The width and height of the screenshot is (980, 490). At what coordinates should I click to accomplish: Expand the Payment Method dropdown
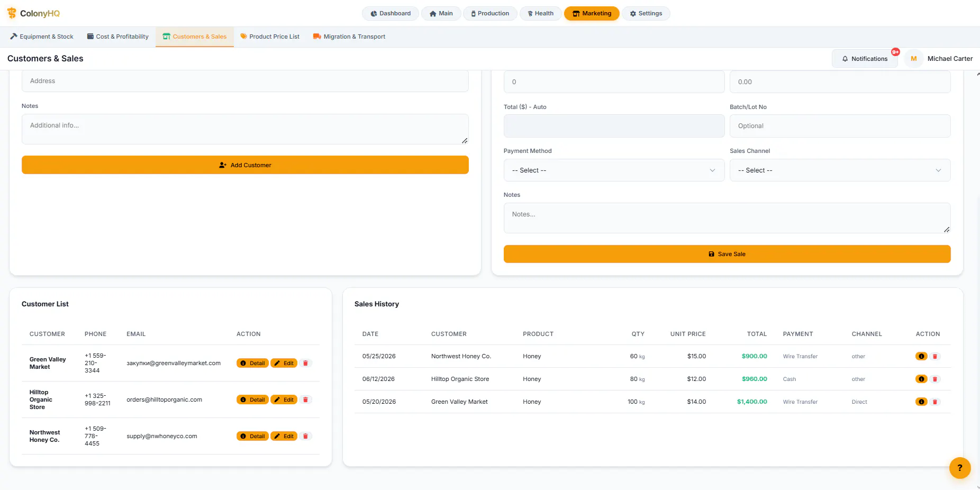(614, 170)
